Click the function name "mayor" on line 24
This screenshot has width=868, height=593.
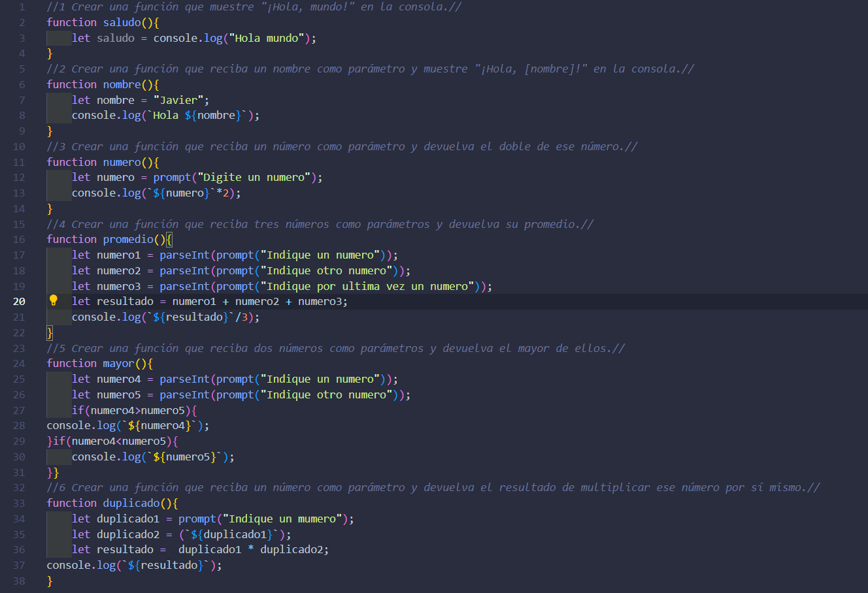pos(119,363)
